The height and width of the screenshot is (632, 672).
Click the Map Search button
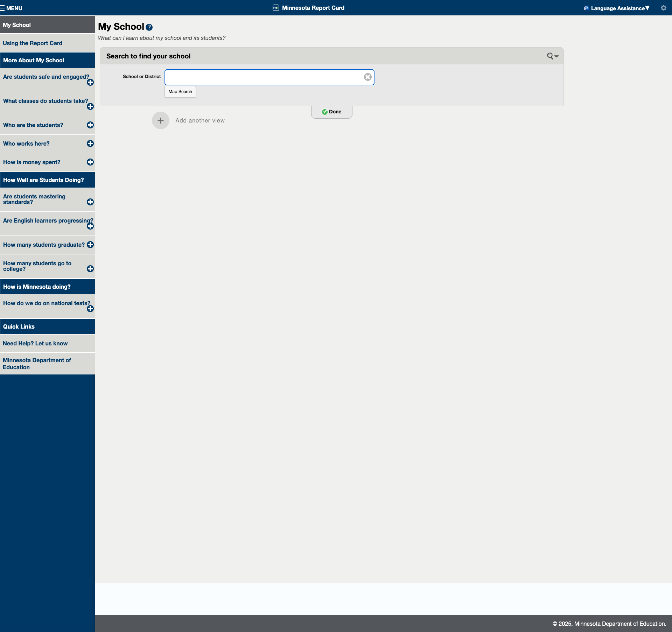(180, 92)
